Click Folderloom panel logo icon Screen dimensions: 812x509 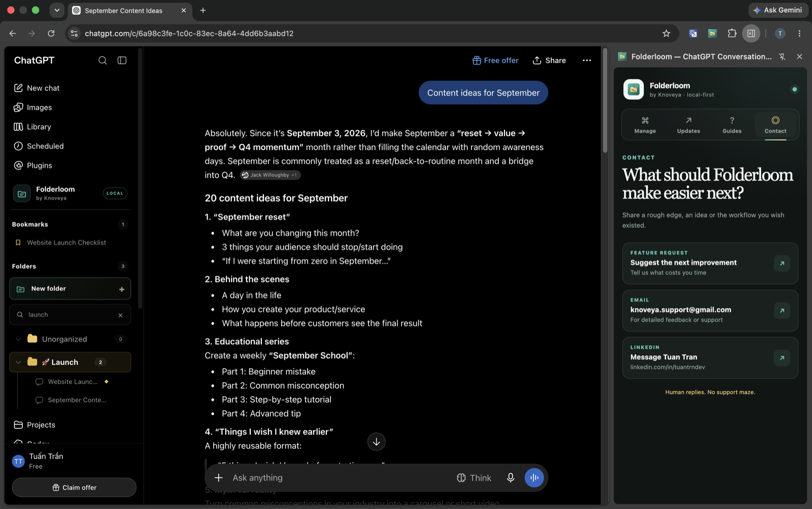(633, 89)
